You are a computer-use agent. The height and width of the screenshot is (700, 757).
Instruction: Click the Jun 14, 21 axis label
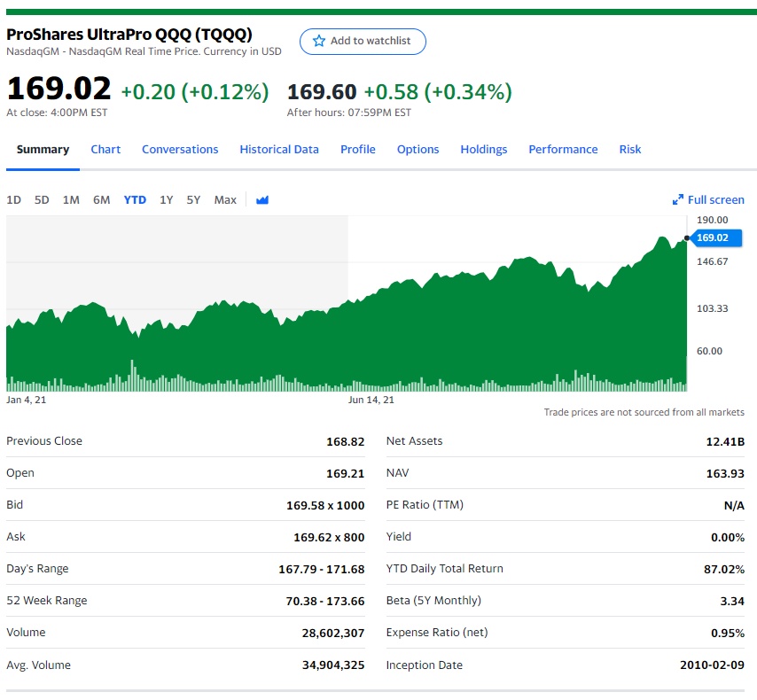[x=371, y=400]
